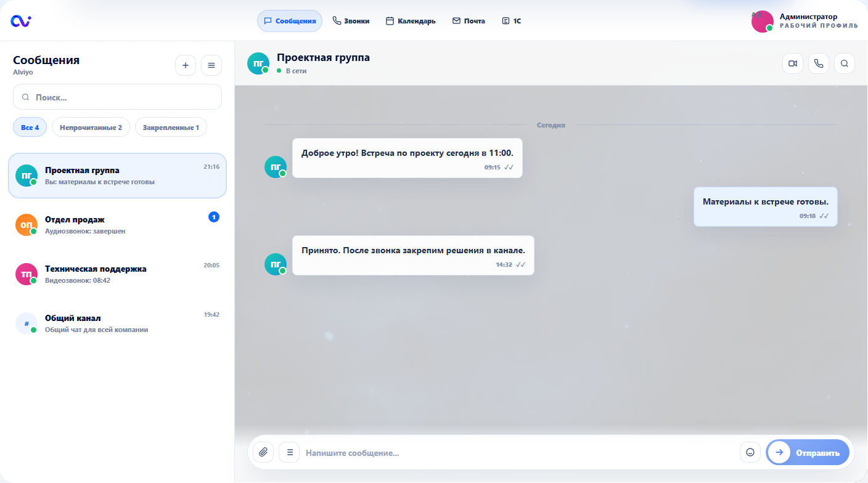Open the emoji picker
This screenshot has width=868, height=483.
click(x=750, y=452)
